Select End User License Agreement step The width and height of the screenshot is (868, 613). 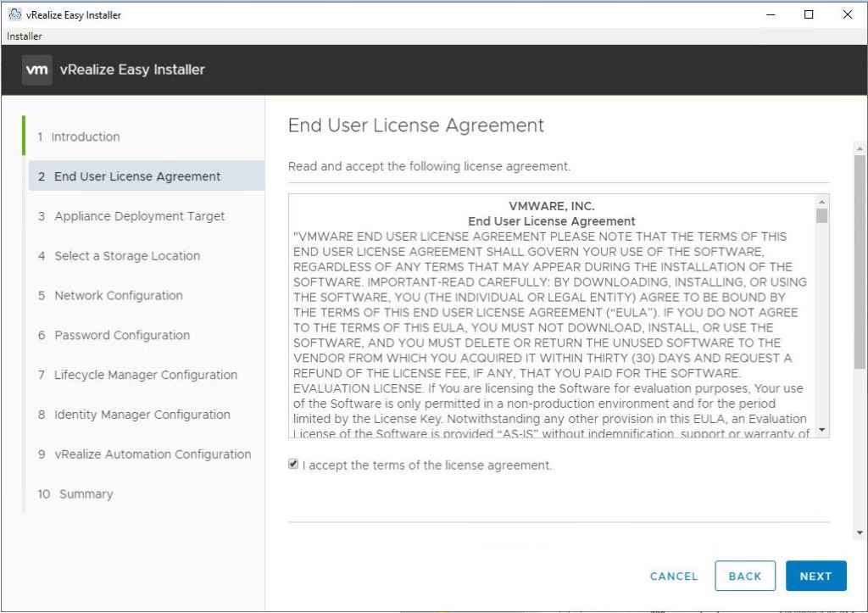[x=137, y=176]
